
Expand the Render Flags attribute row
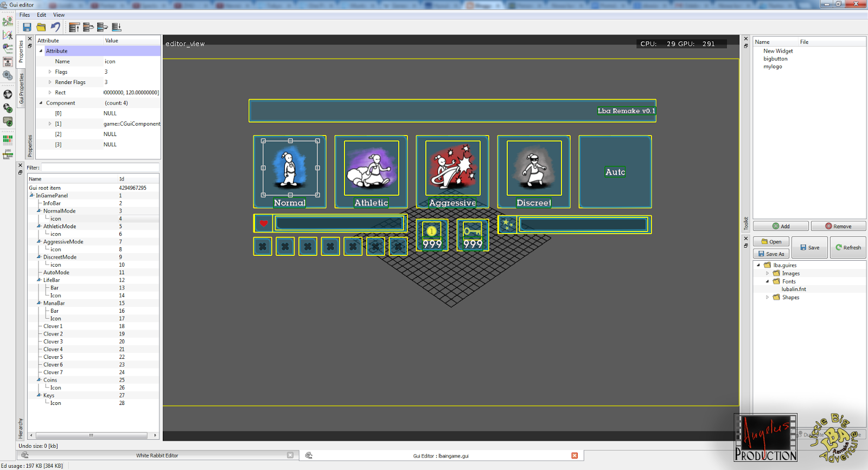click(50, 82)
